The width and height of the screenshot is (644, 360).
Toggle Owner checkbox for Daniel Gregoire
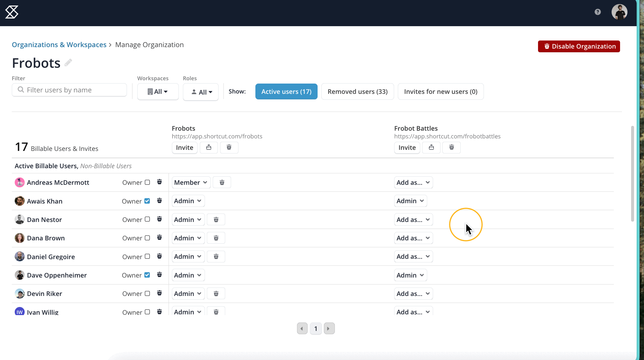point(147,256)
